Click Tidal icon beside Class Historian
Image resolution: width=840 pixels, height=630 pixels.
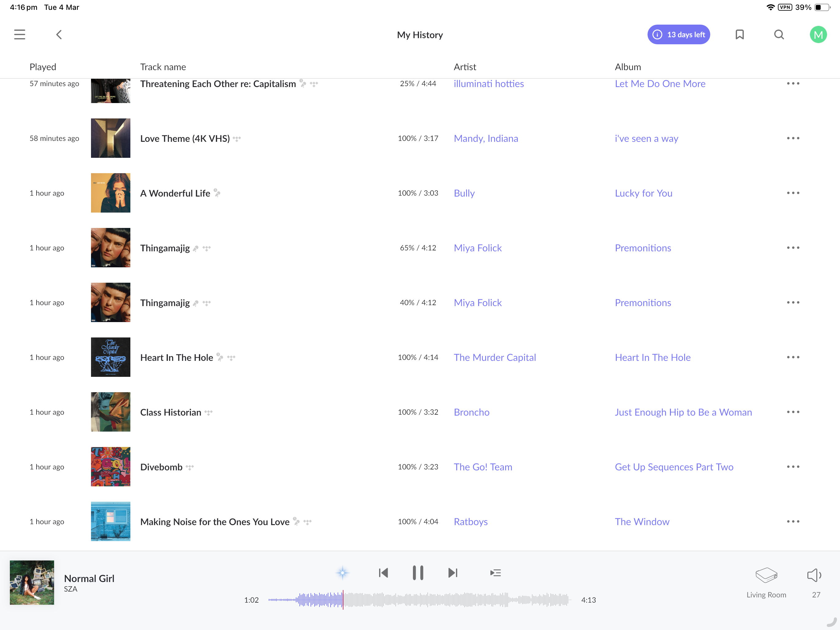(208, 412)
